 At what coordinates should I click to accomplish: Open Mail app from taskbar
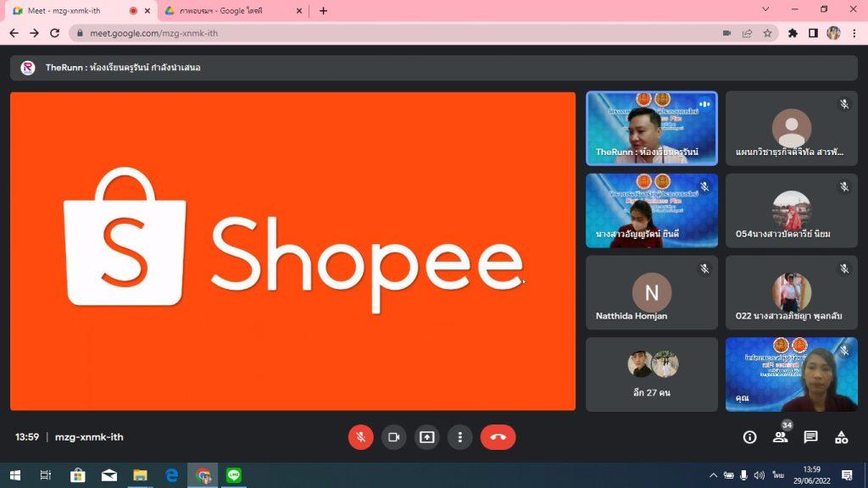coord(109,475)
